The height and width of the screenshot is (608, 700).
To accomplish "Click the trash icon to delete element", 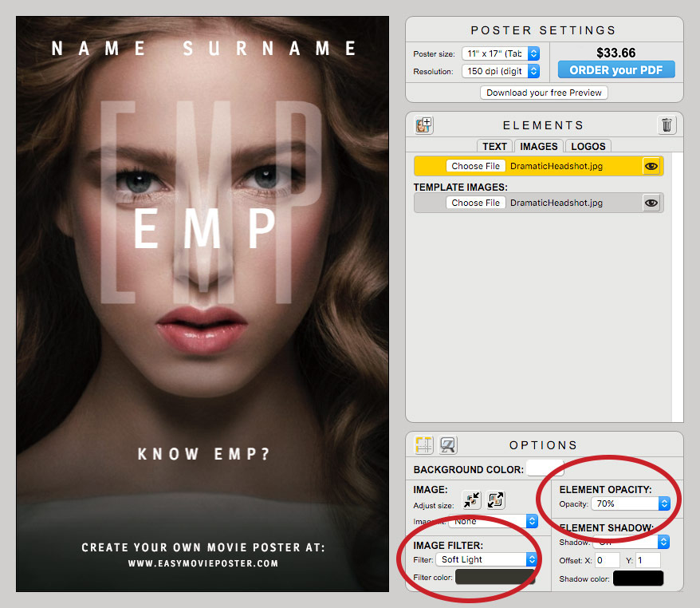I will [x=667, y=124].
